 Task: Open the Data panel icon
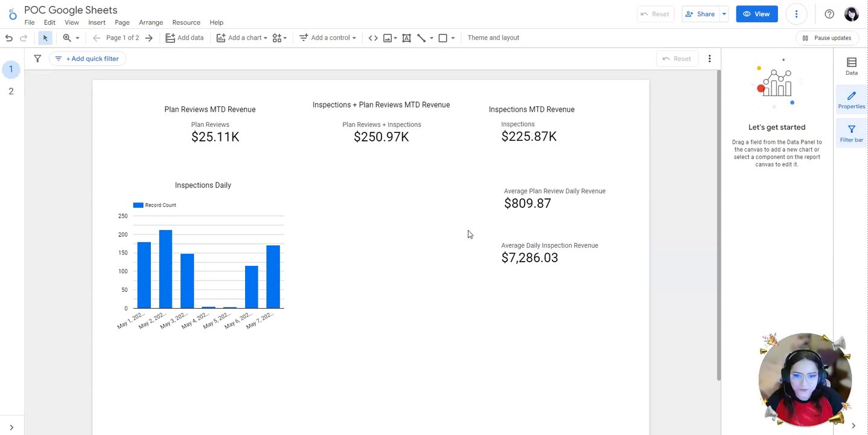(x=851, y=66)
